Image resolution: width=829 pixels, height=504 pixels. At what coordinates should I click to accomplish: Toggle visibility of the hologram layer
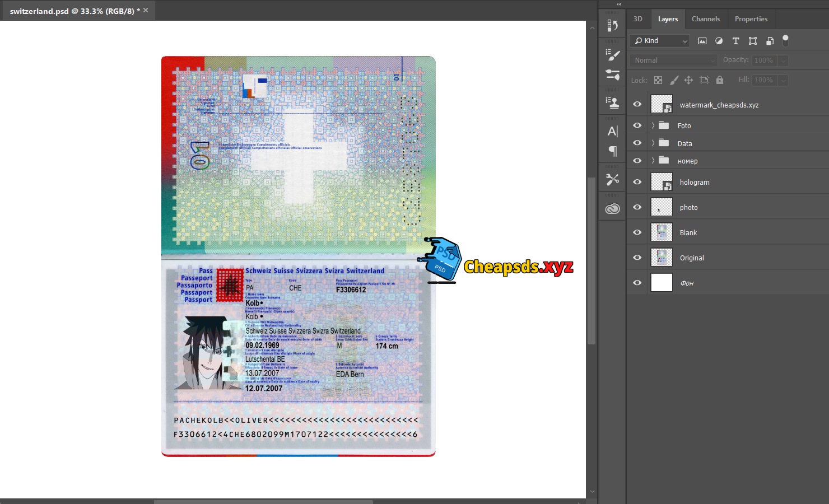[x=637, y=182]
